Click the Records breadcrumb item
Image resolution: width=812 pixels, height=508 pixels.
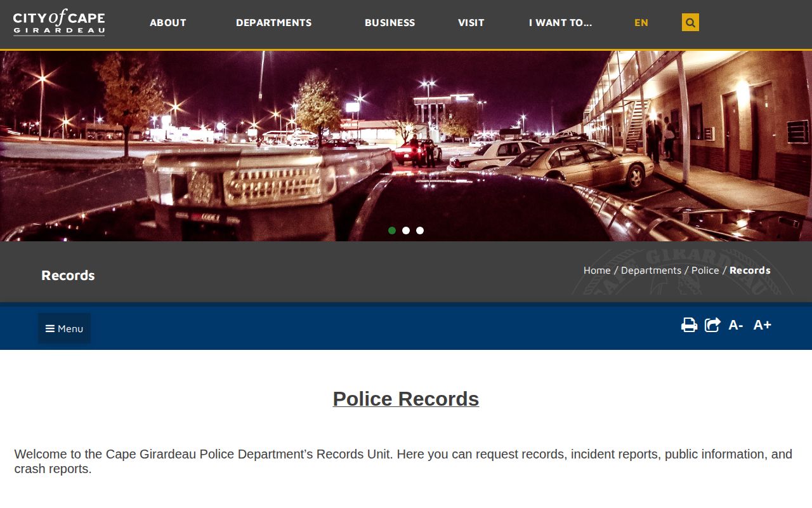click(750, 271)
